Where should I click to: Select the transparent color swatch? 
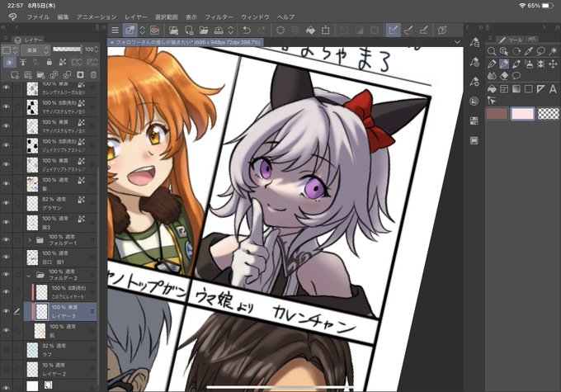click(x=549, y=114)
